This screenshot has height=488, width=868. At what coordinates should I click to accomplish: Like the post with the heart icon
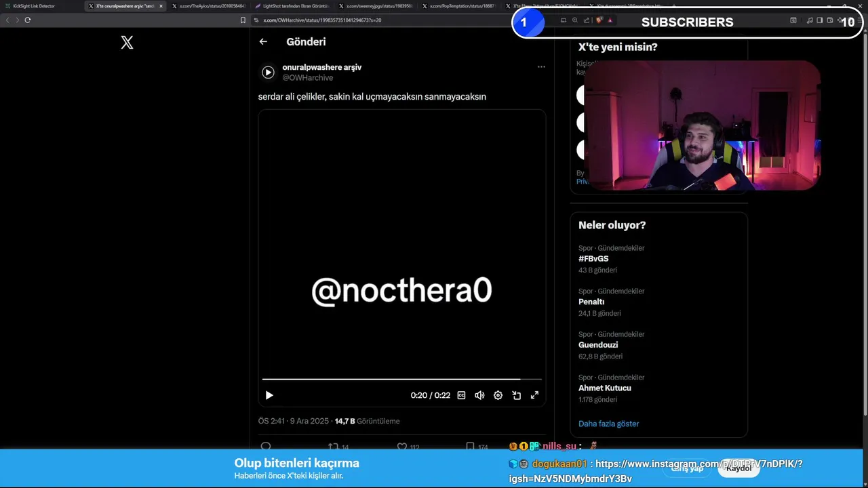401,447
